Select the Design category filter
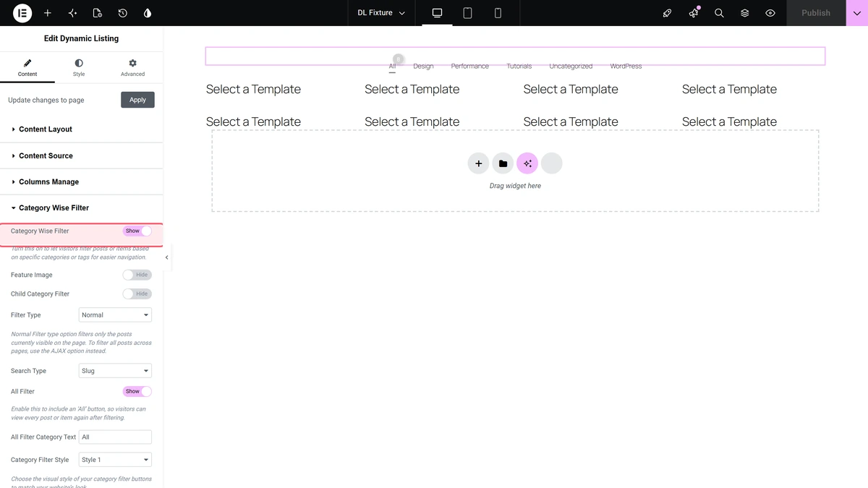 [x=423, y=66]
